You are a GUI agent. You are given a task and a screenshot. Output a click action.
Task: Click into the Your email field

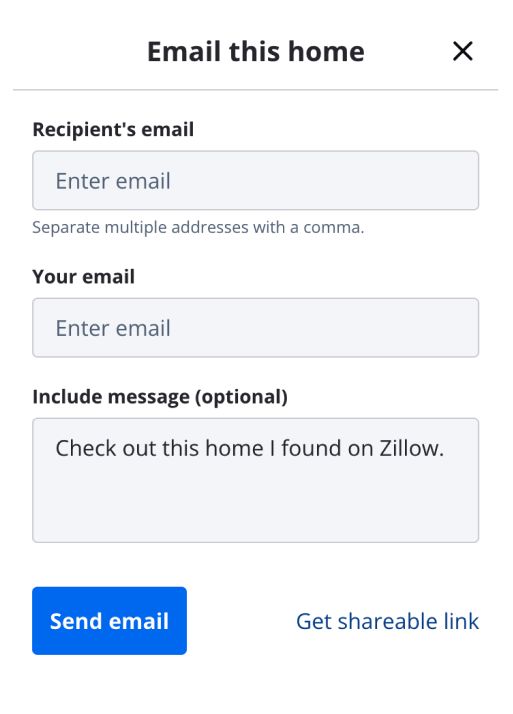[255, 328]
